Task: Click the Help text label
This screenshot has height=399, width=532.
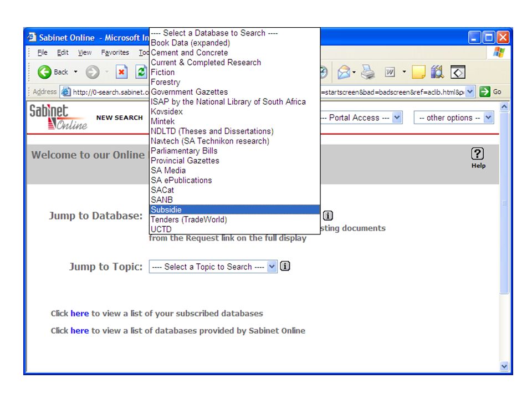Action: [478, 166]
